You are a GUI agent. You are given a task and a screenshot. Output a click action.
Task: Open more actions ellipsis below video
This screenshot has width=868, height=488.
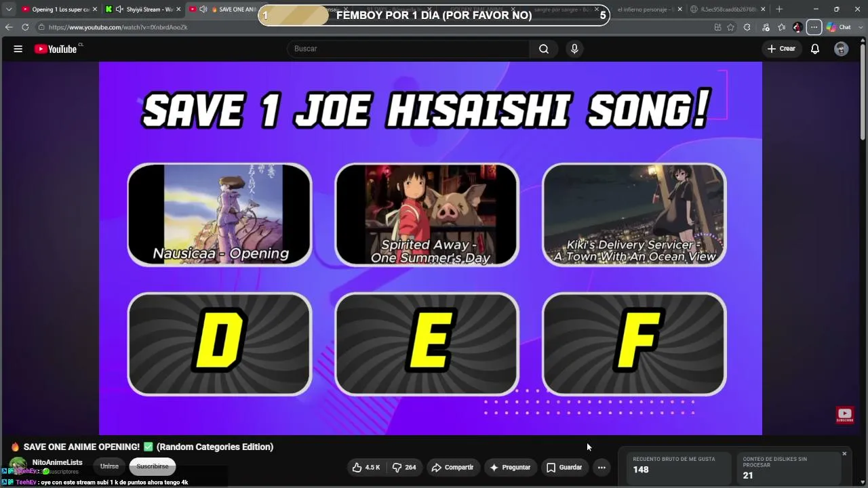coord(601,467)
